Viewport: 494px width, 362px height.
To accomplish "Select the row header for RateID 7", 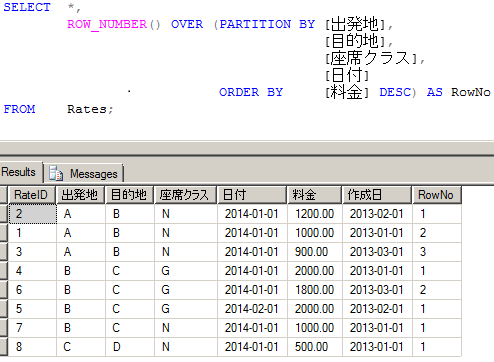I will point(4,328).
